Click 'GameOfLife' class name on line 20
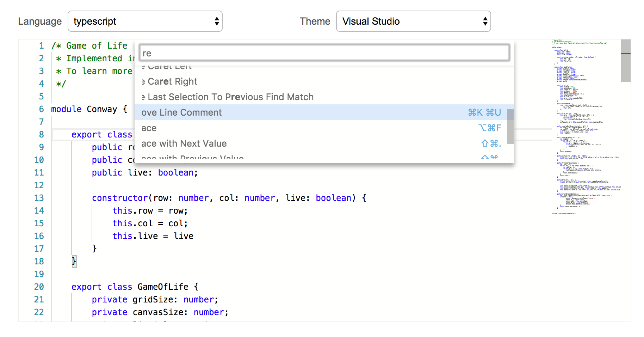 [163, 287]
